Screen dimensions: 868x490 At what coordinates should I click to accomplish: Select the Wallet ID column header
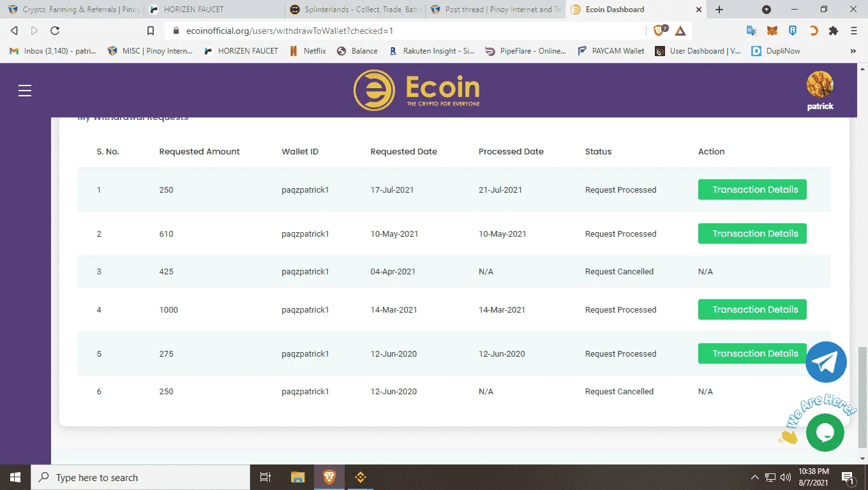click(299, 151)
